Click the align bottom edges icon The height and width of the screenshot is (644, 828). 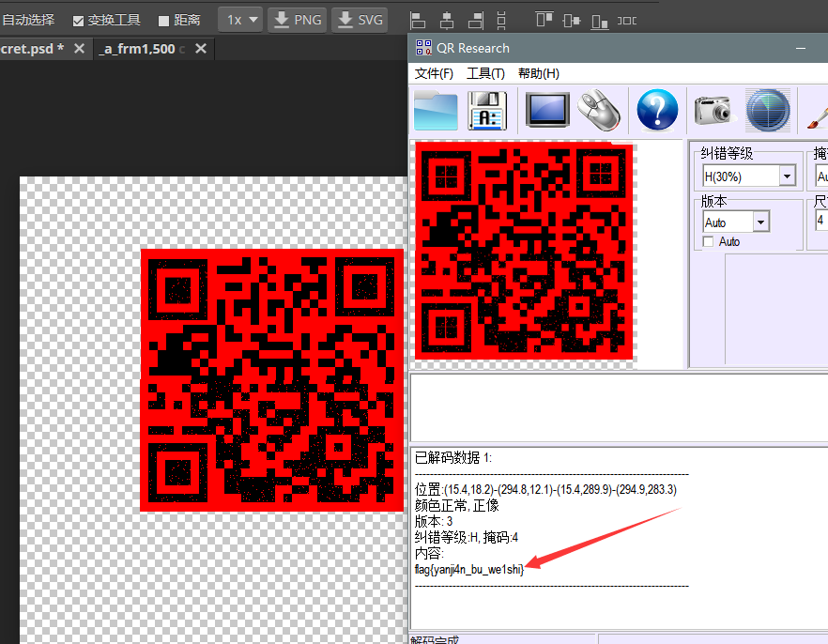600,21
